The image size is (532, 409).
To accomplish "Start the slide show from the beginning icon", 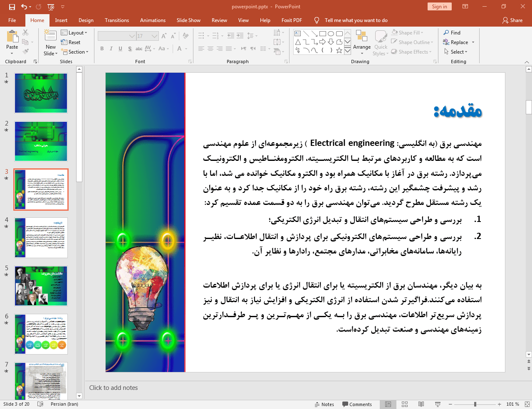I will pos(51,7).
